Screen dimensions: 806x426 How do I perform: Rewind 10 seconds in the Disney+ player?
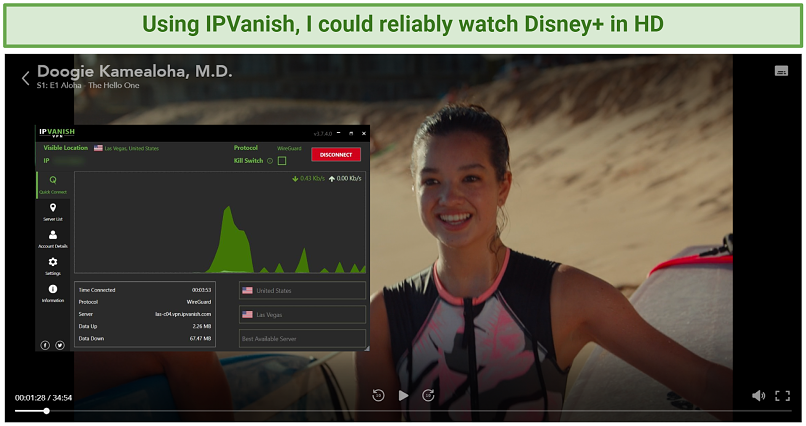(378, 395)
